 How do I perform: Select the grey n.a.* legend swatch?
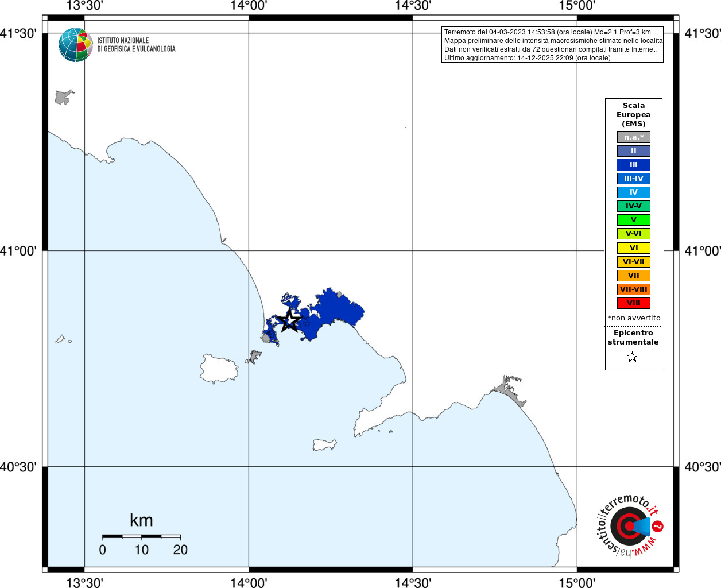click(634, 137)
